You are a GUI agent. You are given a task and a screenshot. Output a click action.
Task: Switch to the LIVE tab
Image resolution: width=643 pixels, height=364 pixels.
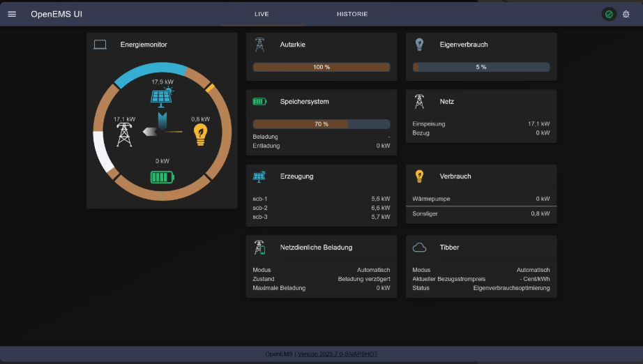[x=262, y=14]
